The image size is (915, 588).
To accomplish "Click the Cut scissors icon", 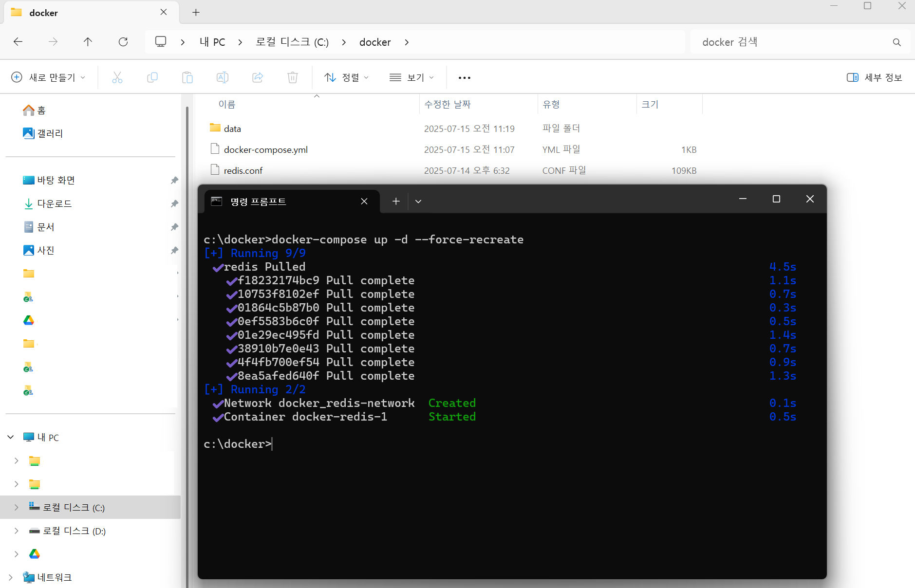I will click(x=117, y=77).
